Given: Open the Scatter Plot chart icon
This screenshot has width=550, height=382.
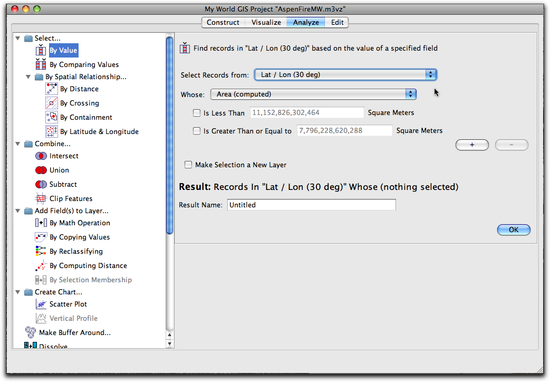Looking at the screenshot, I should tap(41, 304).
